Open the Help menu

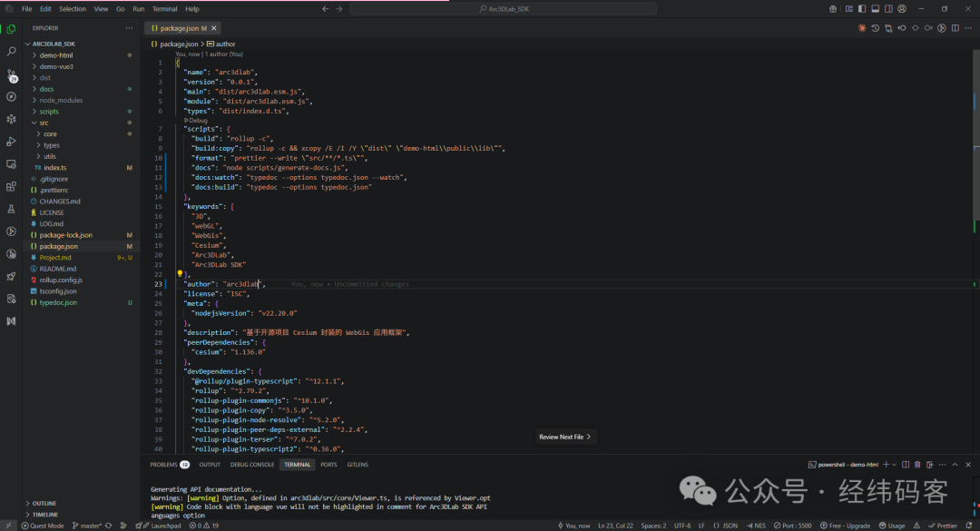tap(191, 9)
